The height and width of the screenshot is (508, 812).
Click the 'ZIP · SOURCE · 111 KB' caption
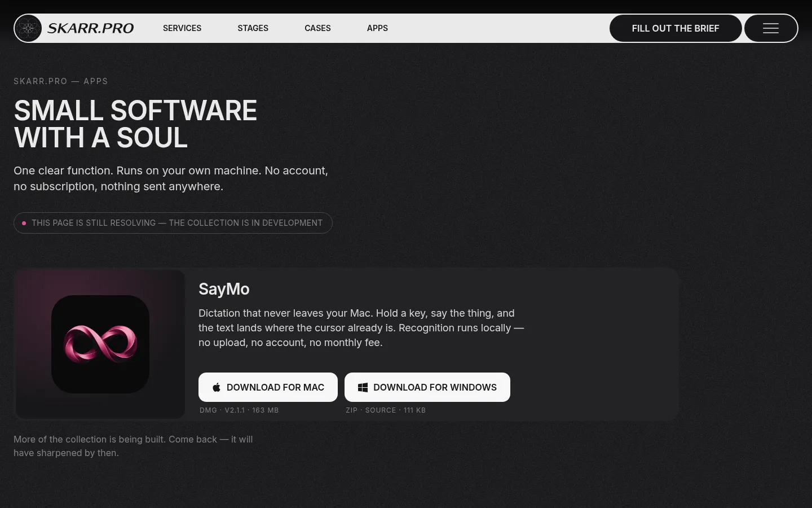pos(386,410)
